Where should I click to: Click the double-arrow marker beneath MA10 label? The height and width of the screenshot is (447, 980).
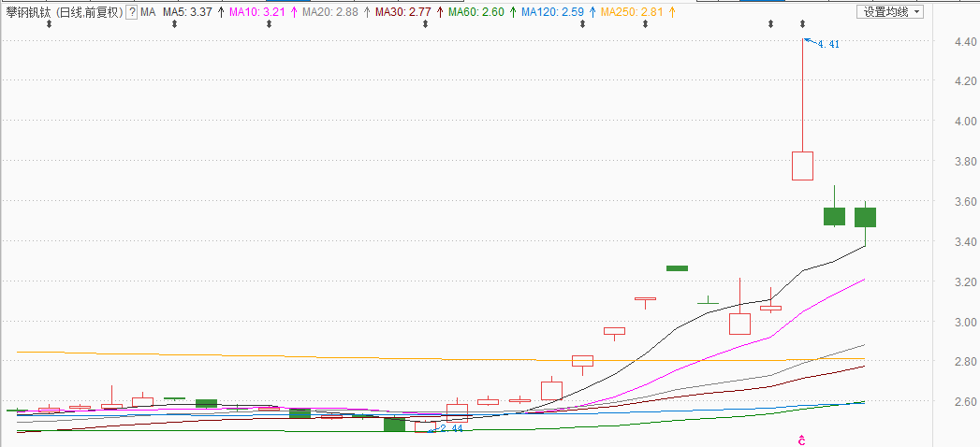[x=269, y=24]
